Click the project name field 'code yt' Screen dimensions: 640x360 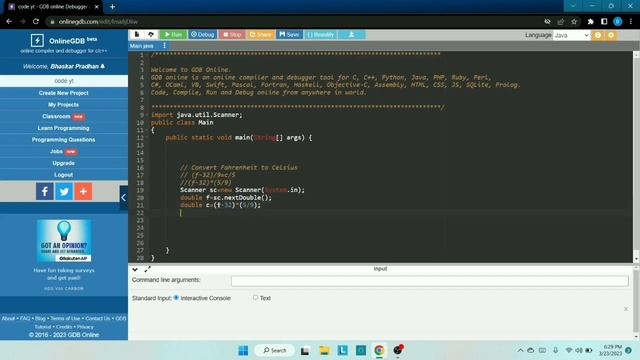(x=64, y=81)
